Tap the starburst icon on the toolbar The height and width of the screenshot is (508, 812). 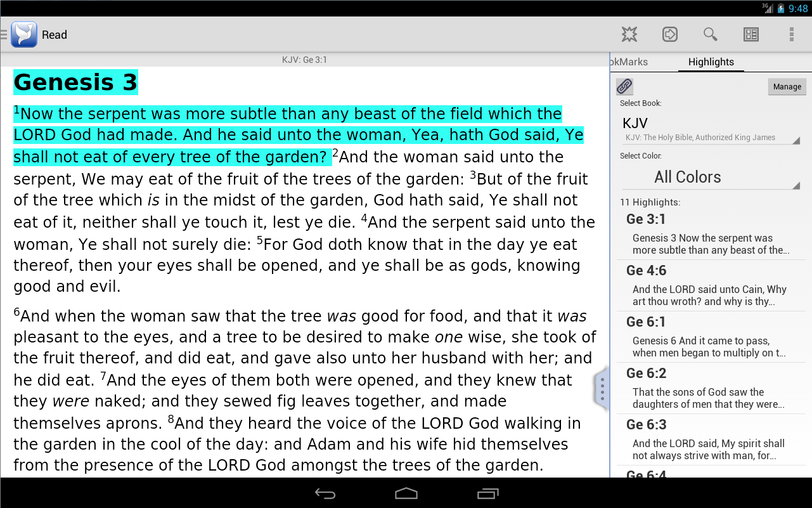pos(629,34)
